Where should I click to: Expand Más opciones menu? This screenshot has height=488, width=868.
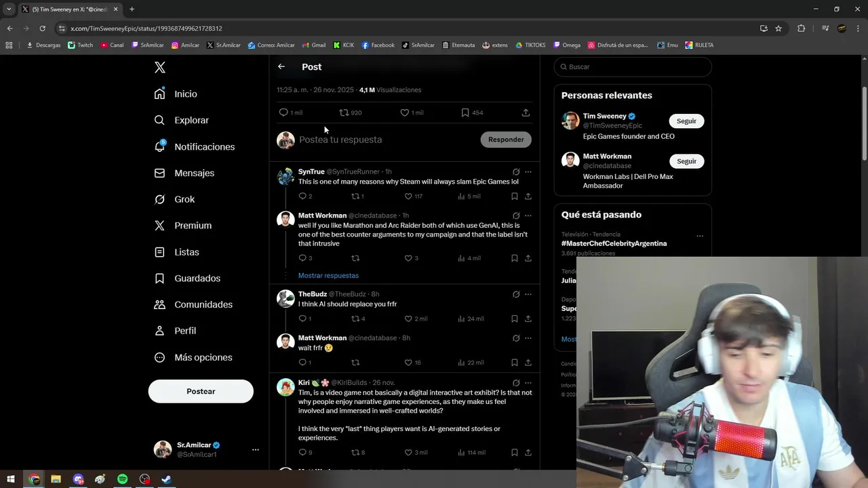pos(193,357)
